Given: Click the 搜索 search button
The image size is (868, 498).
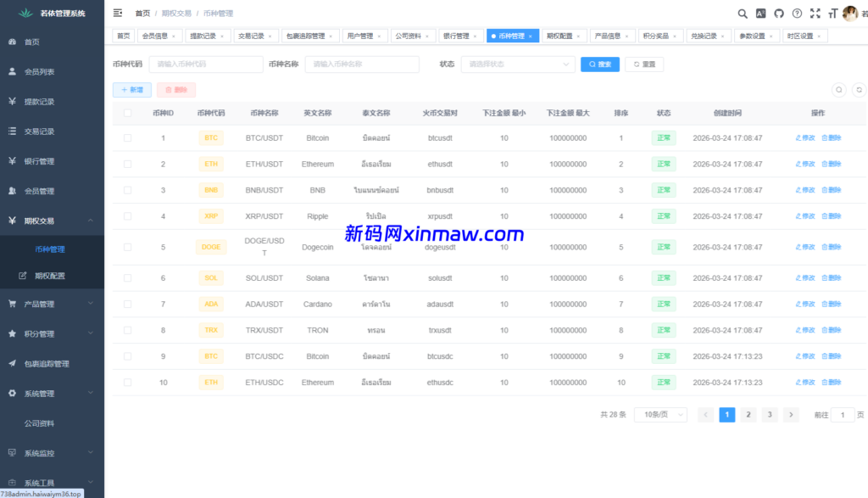Looking at the screenshot, I should 600,64.
